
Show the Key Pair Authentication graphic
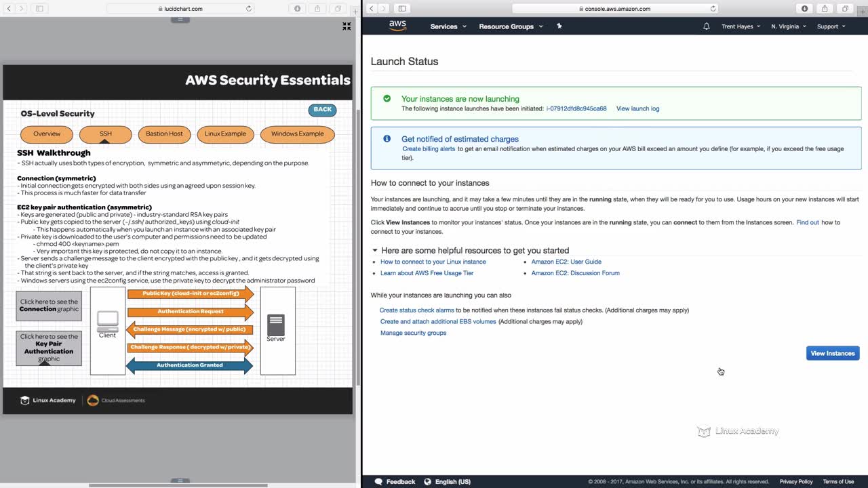pyautogui.click(x=49, y=348)
